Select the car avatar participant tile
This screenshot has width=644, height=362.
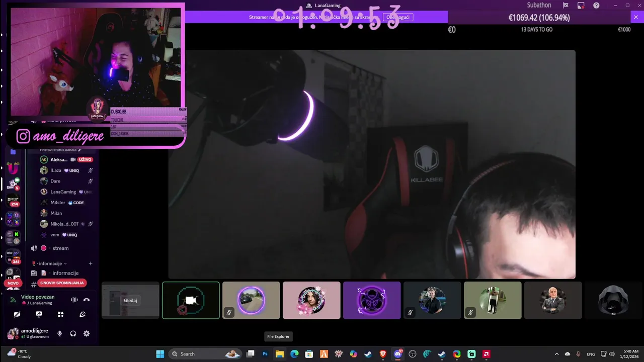(251, 300)
